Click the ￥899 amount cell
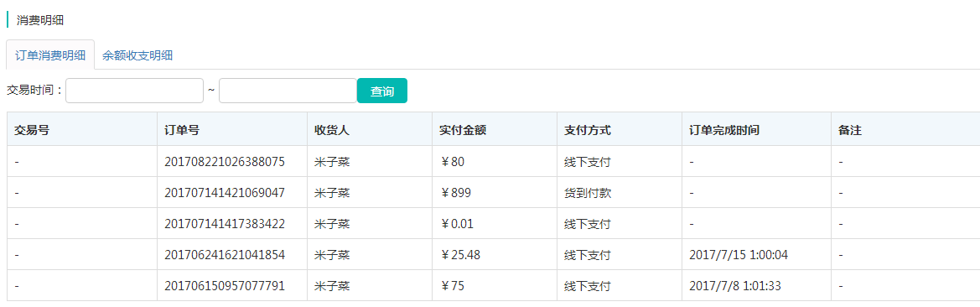Screen dimensions: 980x307 [455, 193]
